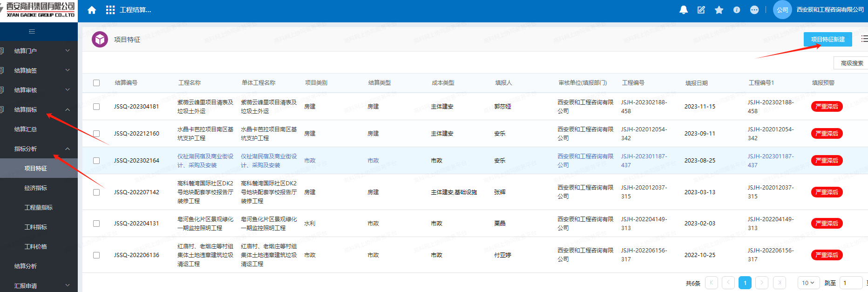
Task: Click the 填报人 cell 付亚婷
Action: (x=503, y=255)
